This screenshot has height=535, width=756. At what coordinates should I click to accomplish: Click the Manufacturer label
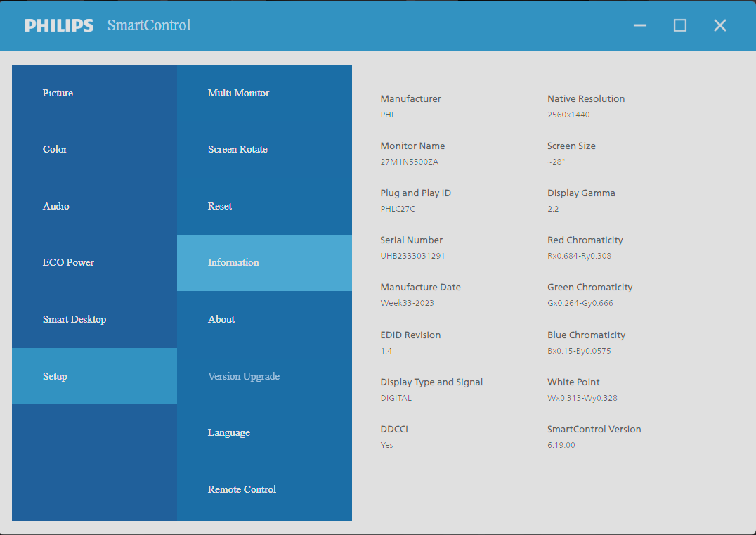(x=411, y=99)
